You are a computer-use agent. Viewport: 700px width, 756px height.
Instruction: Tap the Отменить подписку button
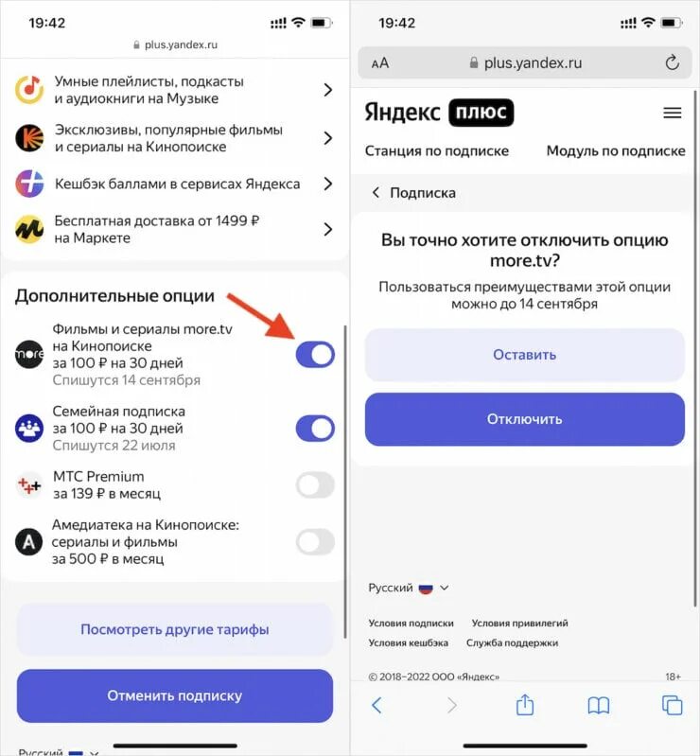pyautogui.click(x=174, y=695)
